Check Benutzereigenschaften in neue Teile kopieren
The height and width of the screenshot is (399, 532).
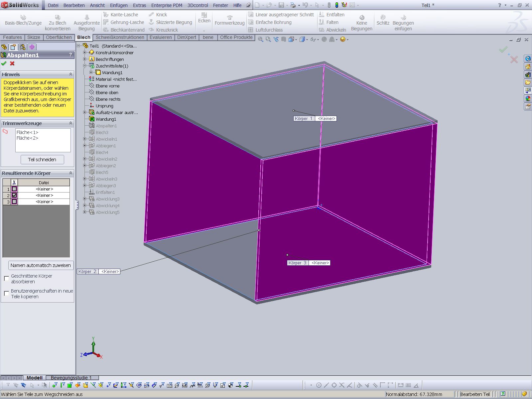tap(7, 293)
